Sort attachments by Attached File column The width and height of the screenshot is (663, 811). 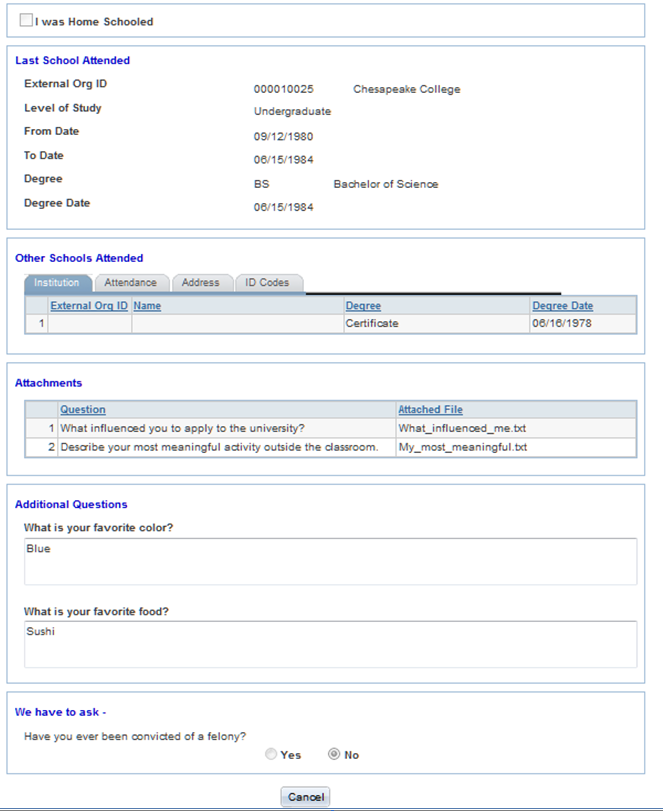[430, 410]
